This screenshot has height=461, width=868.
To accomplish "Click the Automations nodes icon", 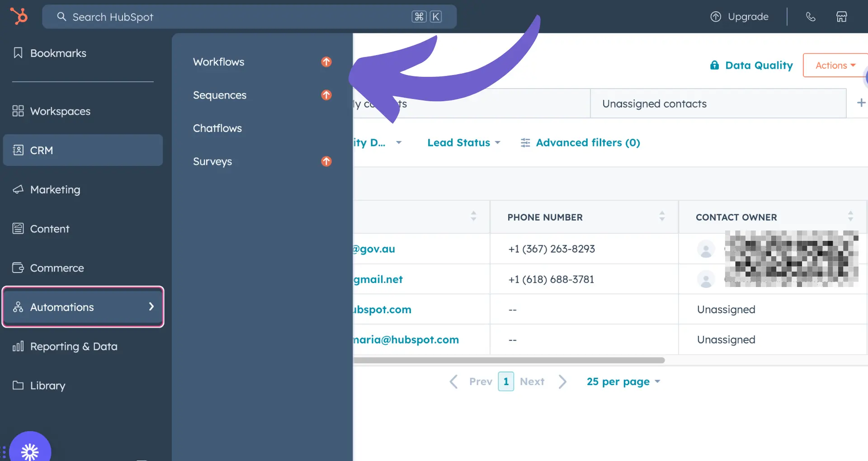I will tap(18, 307).
